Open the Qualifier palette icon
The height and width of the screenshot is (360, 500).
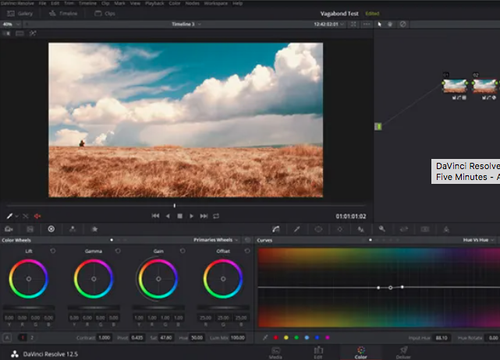(297, 229)
